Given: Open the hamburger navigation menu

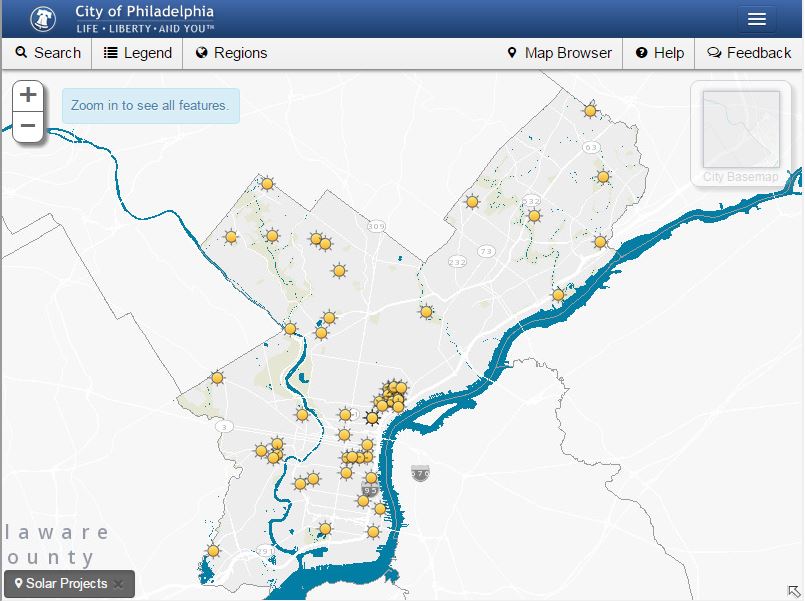Looking at the screenshot, I should (x=757, y=18).
